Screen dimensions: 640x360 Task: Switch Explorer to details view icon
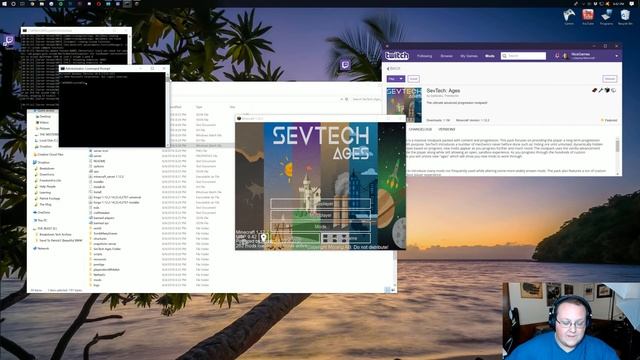387,290
